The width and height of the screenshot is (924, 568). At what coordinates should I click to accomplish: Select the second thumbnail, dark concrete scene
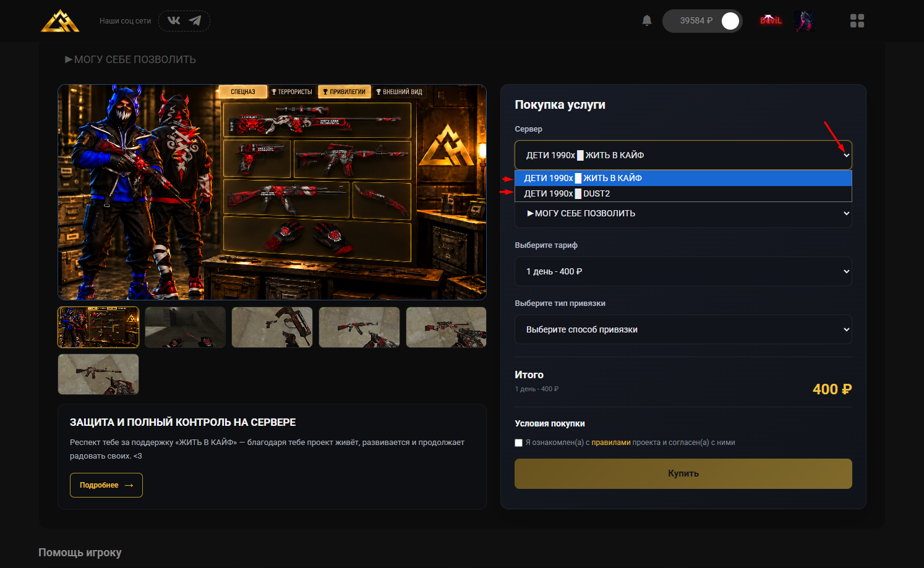pyautogui.click(x=186, y=328)
